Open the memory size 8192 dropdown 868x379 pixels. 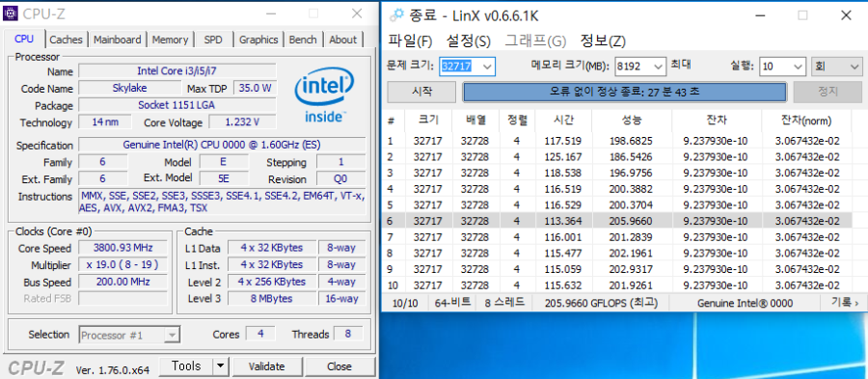click(640, 67)
